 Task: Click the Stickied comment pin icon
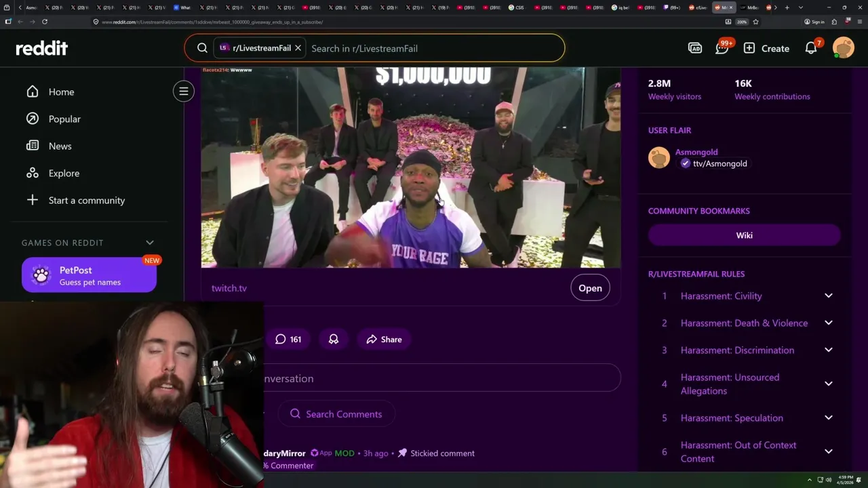402,453
